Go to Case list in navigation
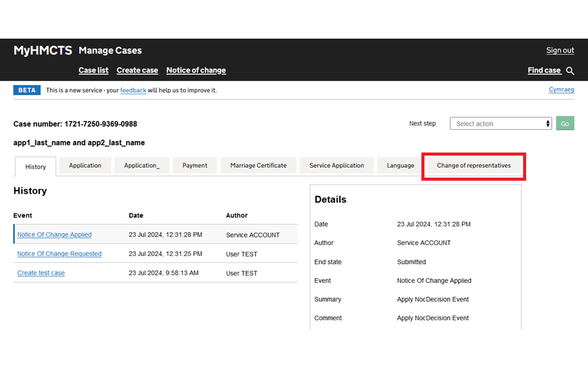 [x=93, y=70]
